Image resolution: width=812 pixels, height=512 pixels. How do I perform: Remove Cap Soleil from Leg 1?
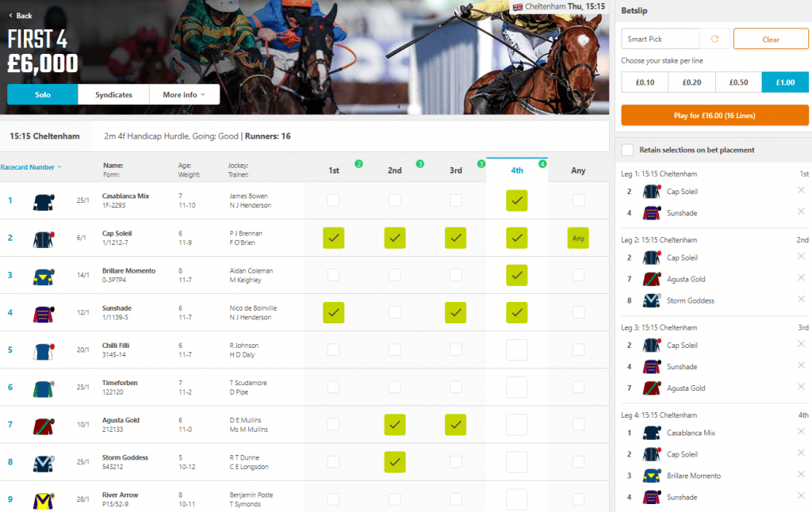[x=799, y=191]
